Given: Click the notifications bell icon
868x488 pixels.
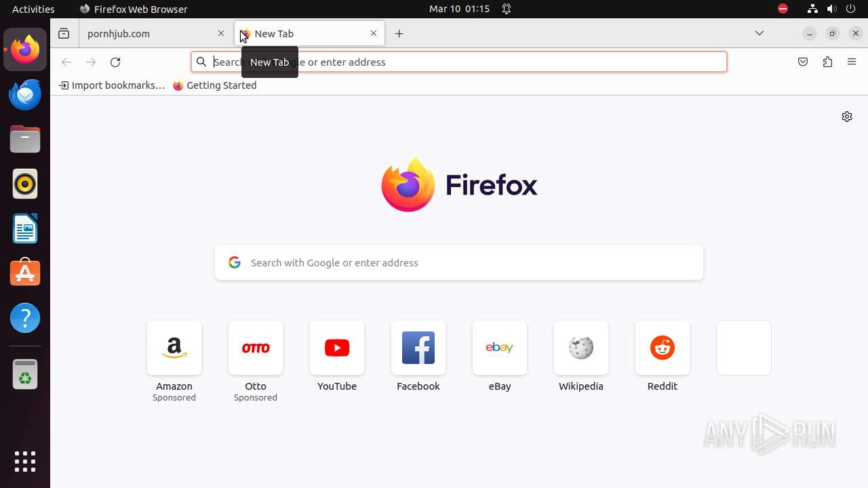Looking at the screenshot, I should point(507,9).
